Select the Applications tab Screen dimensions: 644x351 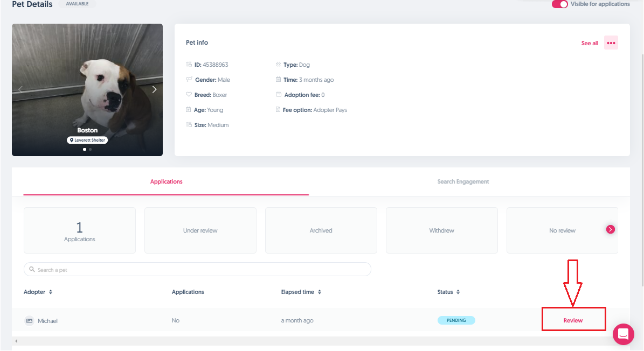[166, 182]
